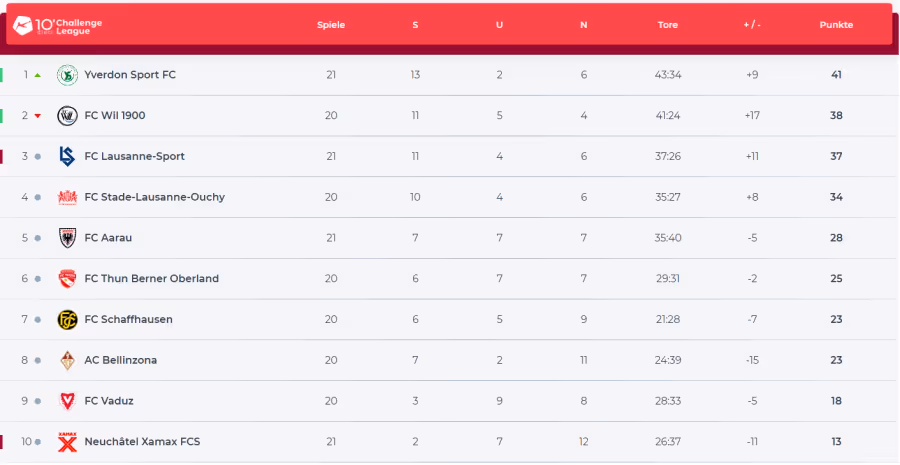900x465 pixels.
Task: Click the FC Lausanne-Sport club crest
Action: pos(67,156)
